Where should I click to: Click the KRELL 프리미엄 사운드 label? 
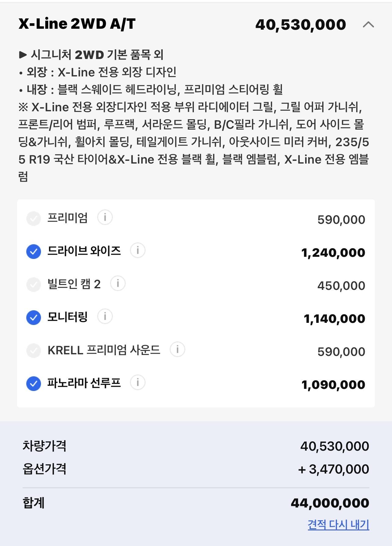coord(104,350)
